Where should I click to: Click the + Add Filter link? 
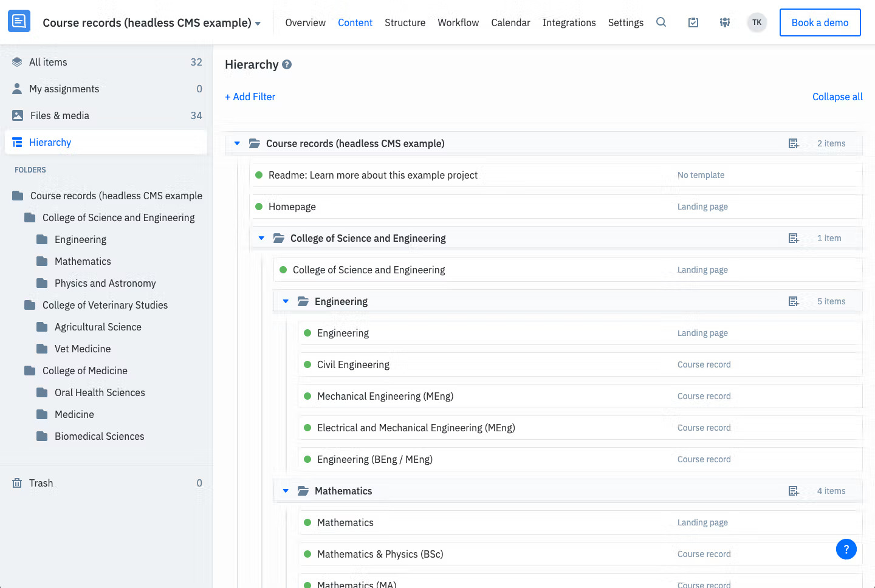[x=250, y=97]
